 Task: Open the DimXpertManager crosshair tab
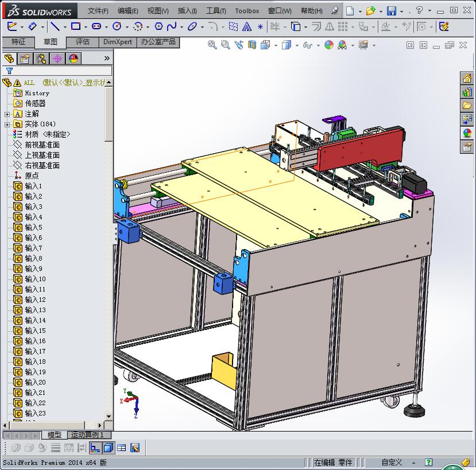57,59
